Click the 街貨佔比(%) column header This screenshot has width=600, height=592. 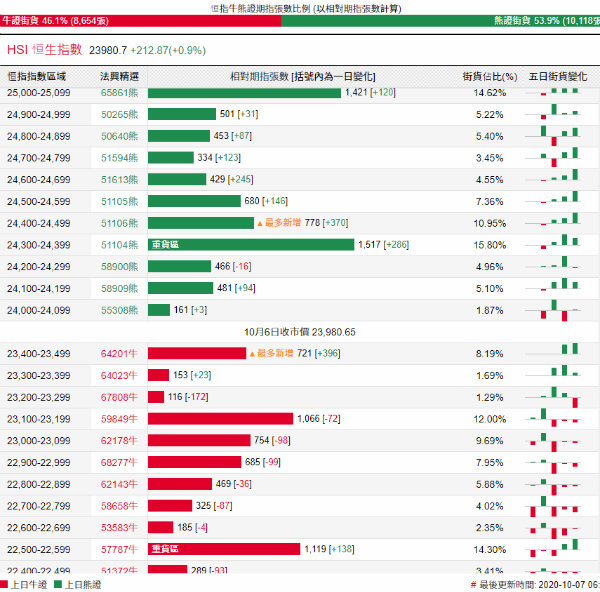[x=490, y=77]
